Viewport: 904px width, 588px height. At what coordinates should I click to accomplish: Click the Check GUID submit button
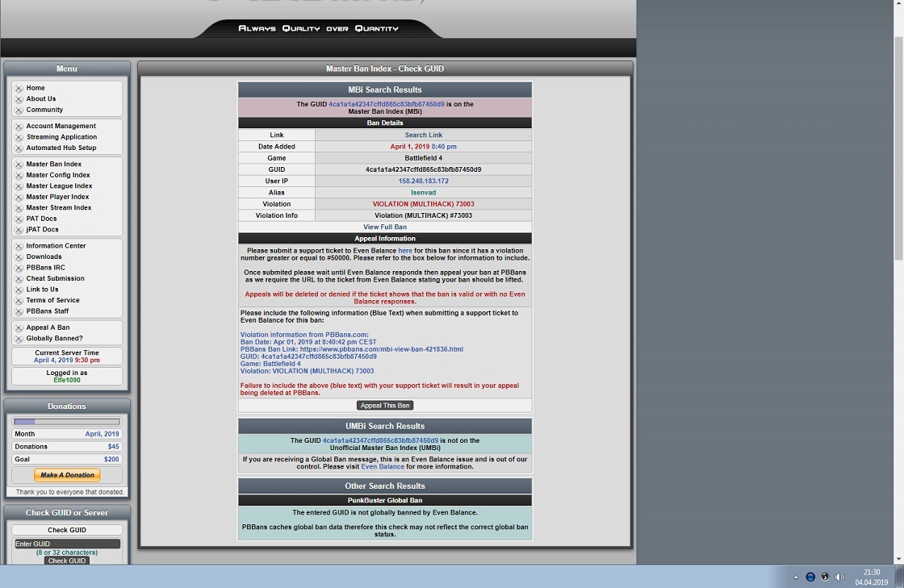[x=67, y=561]
